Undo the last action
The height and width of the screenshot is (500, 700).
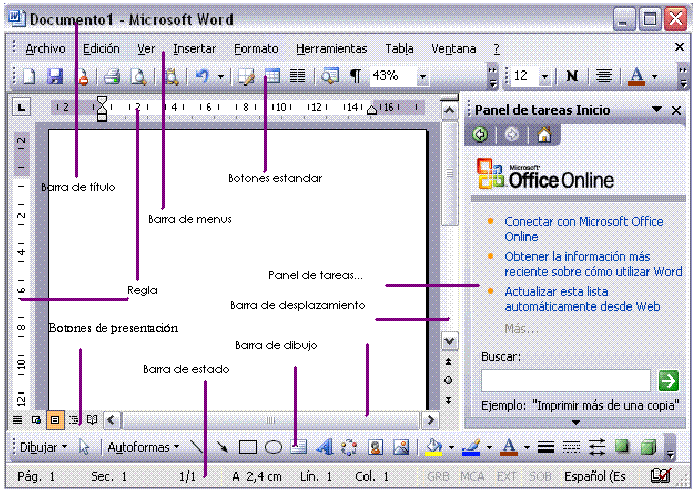(x=202, y=76)
